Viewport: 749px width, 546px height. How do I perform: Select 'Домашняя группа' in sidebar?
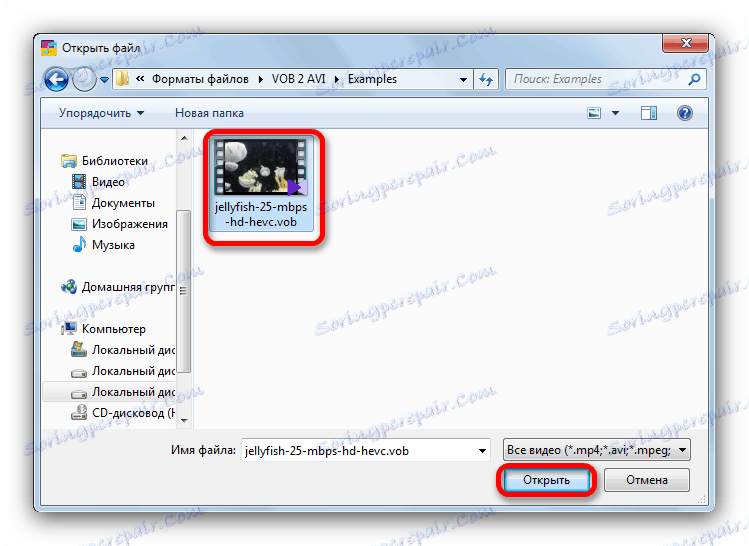coord(128,287)
